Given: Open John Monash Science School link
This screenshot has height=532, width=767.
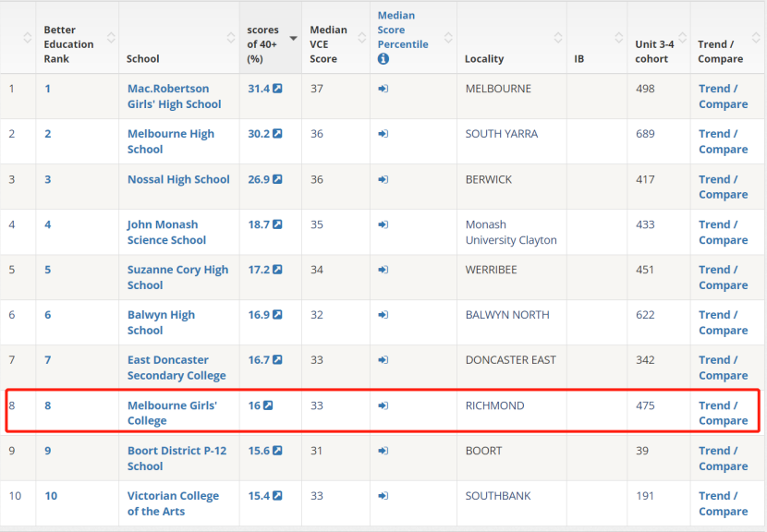Looking at the screenshot, I should click(x=167, y=232).
